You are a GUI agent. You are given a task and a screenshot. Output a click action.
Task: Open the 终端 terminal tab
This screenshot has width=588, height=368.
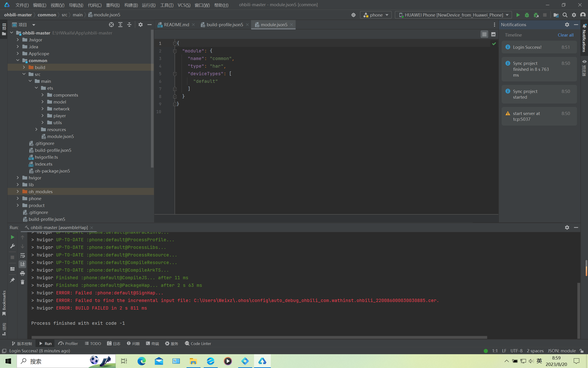pos(152,343)
